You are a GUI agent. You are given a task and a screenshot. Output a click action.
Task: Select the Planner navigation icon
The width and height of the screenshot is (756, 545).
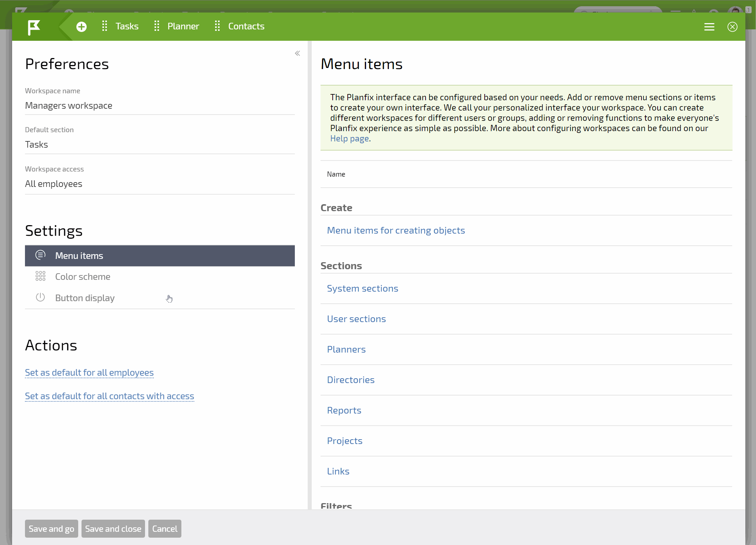pos(157,26)
